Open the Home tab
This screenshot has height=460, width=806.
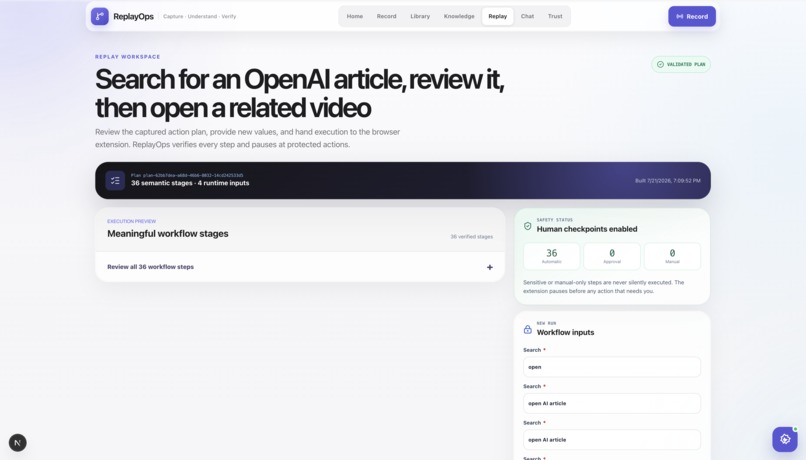point(355,16)
